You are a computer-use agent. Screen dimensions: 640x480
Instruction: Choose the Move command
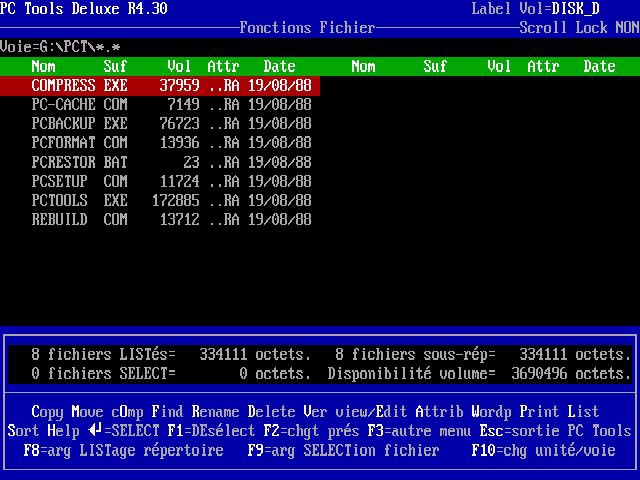click(x=87, y=411)
